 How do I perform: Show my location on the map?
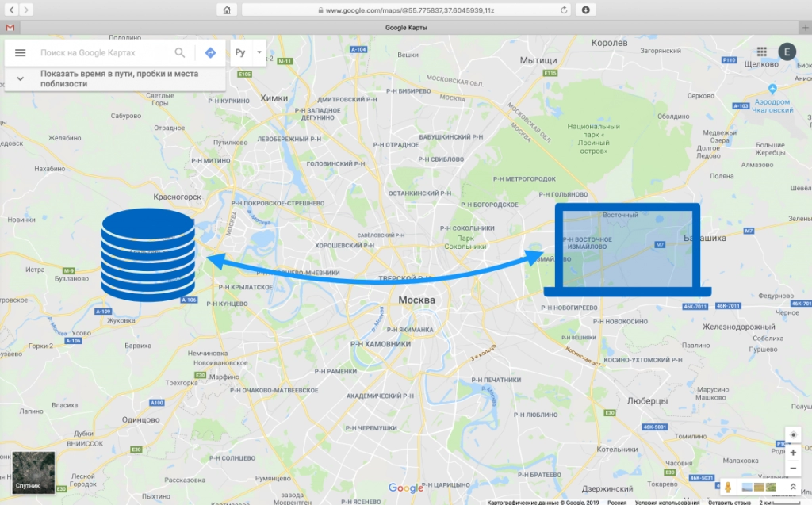793,434
